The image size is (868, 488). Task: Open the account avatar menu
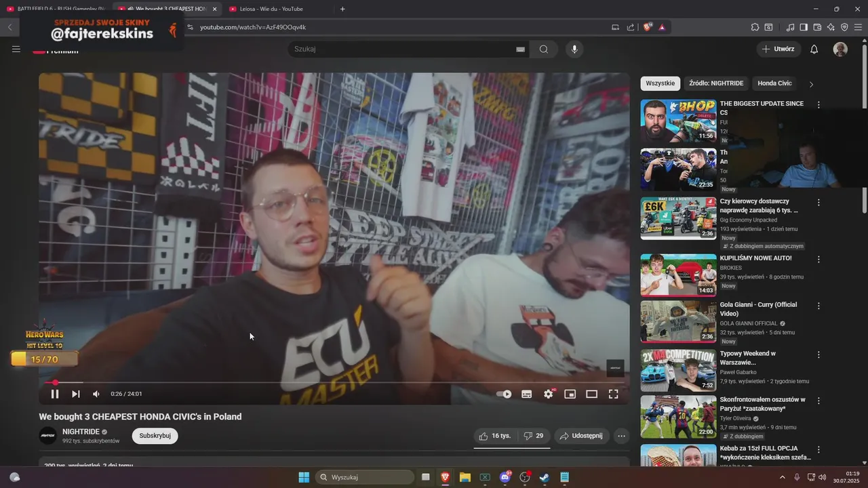point(840,49)
